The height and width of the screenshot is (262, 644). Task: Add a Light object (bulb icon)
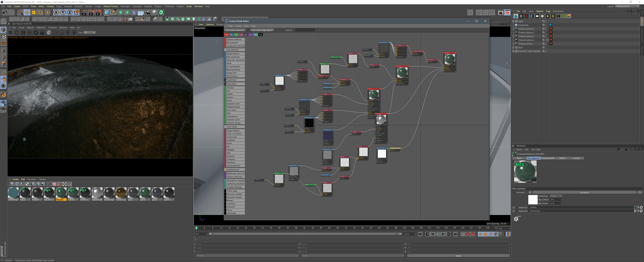154,12
